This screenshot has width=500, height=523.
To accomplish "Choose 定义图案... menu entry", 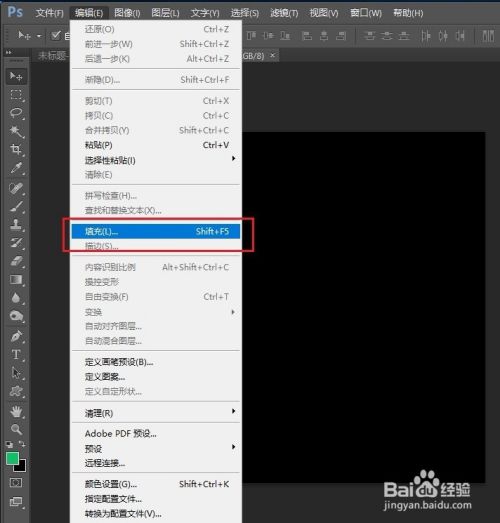I will click(x=156, y=377).
